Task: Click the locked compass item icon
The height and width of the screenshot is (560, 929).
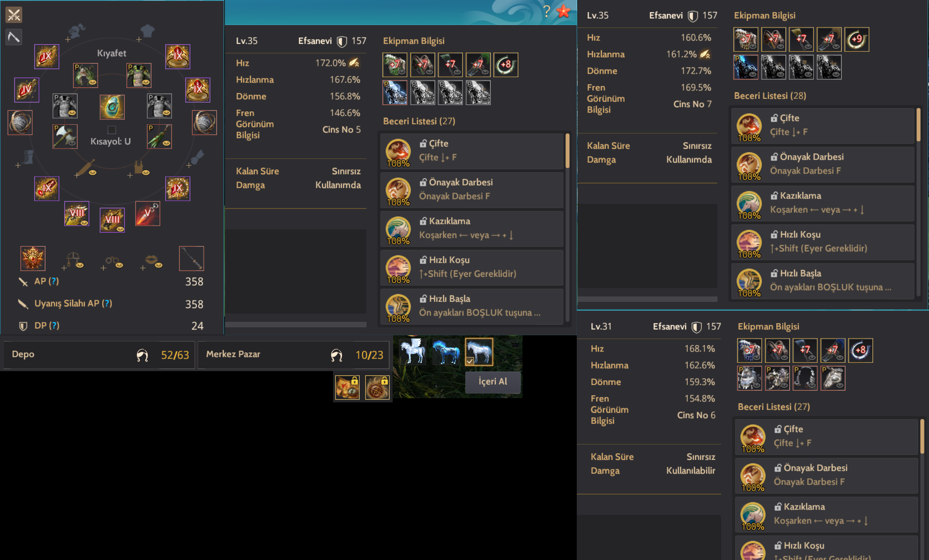Action: [x=377, y=387]
